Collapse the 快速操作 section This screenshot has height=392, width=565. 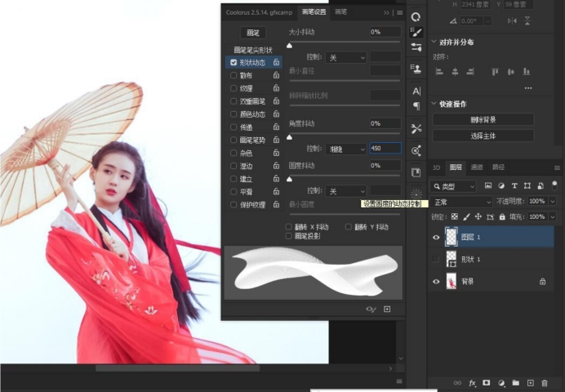434,104
